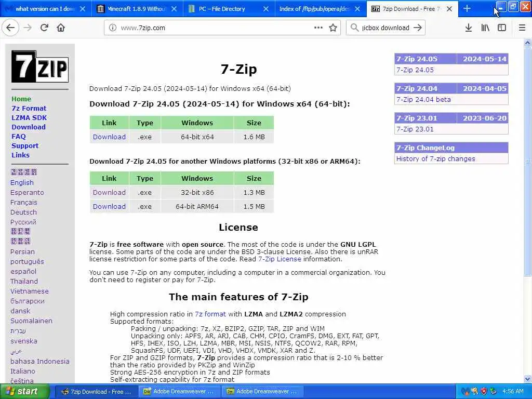Screen dimensions: 532x399
Task: Reload the current page
Action: tap(45, 28)
